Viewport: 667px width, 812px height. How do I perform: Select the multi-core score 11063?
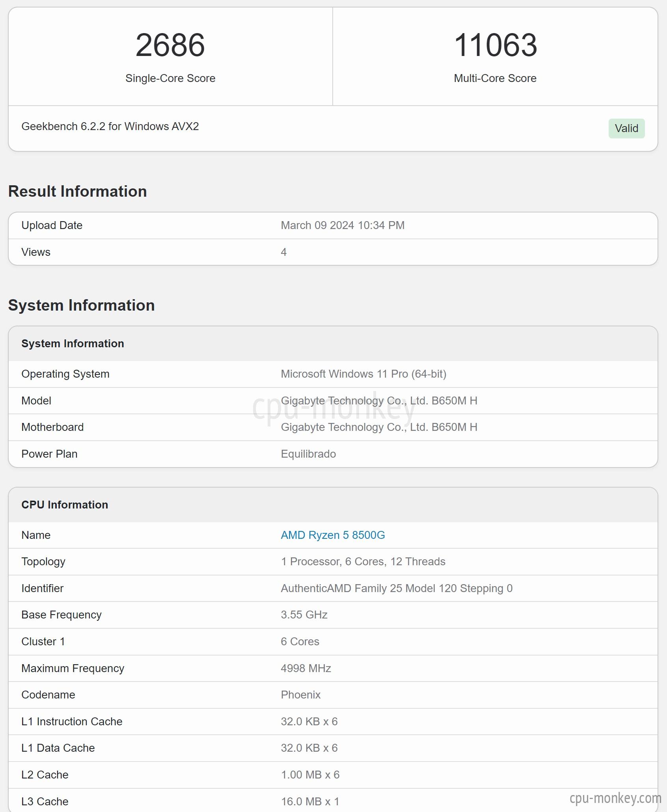tap(496, 45)
